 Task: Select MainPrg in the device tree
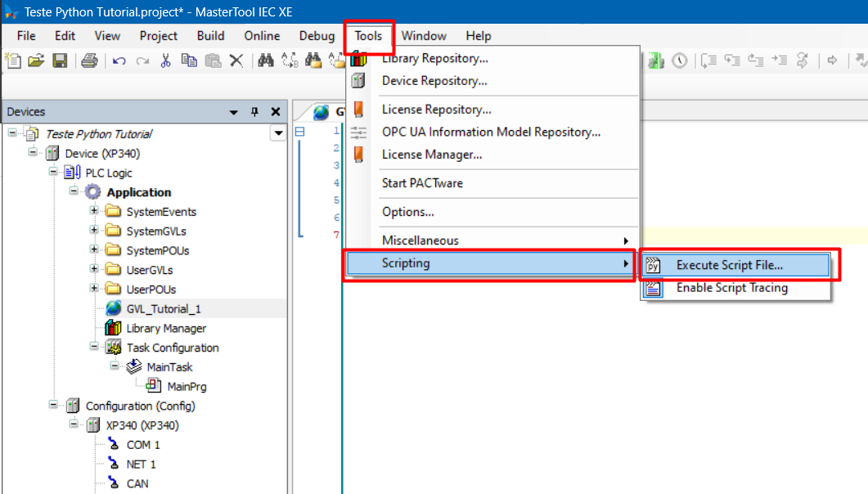186,387
